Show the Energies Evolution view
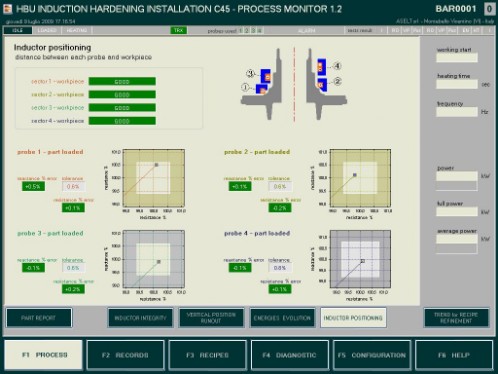Screen dimensions: 498x374 282,318
